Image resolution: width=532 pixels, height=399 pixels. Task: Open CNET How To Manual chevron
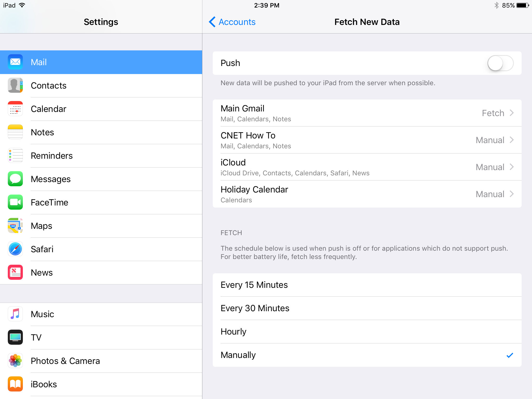click(511, 140)
